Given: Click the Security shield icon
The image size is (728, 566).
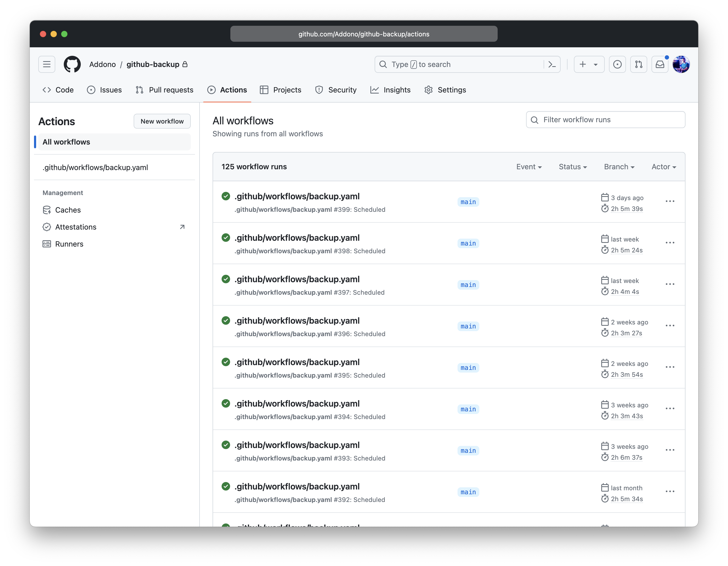Looking at the screenshot, I should pyautogui.click(x=319, y=90).
